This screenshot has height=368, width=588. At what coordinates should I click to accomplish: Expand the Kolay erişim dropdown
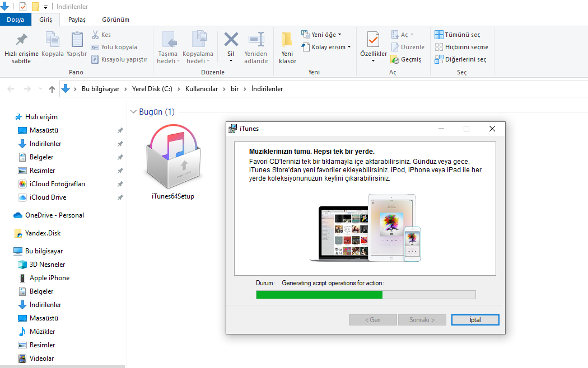pos(326,47)
